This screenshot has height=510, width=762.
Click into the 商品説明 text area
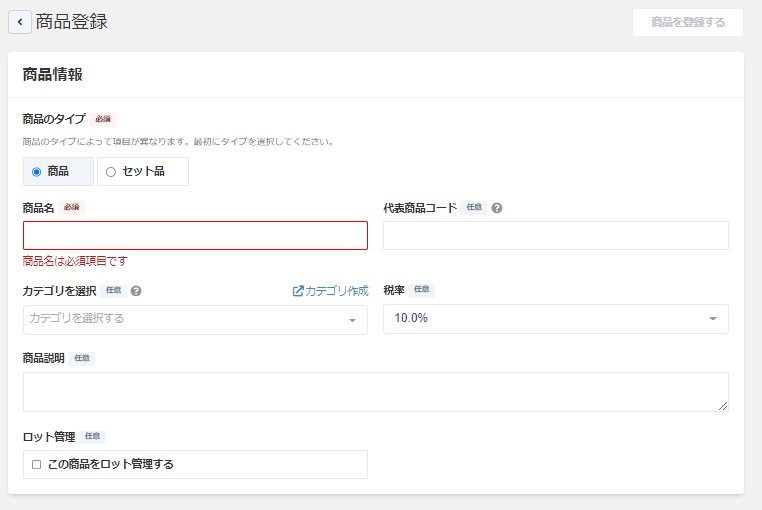pyautogui.click(x=376, y=392)
